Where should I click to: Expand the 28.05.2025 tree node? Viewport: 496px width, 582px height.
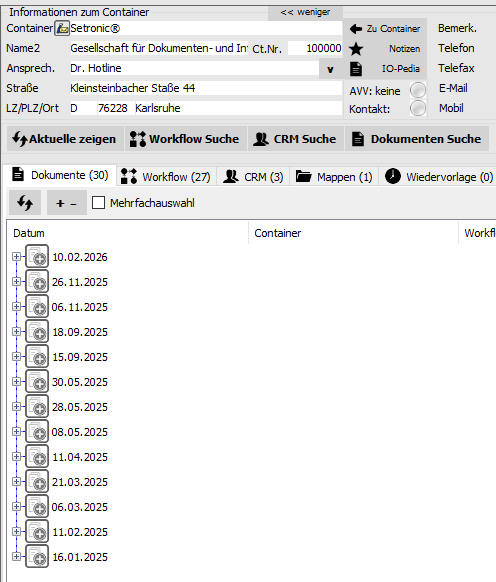(x=16, y=406)
